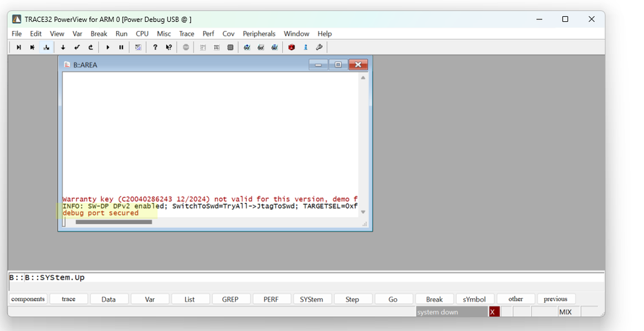The height and width of the screenshot is (331, 644).
Task: Click the 'Warranty key' error message line
Action: pyautogui.click(x=210, y=200)
